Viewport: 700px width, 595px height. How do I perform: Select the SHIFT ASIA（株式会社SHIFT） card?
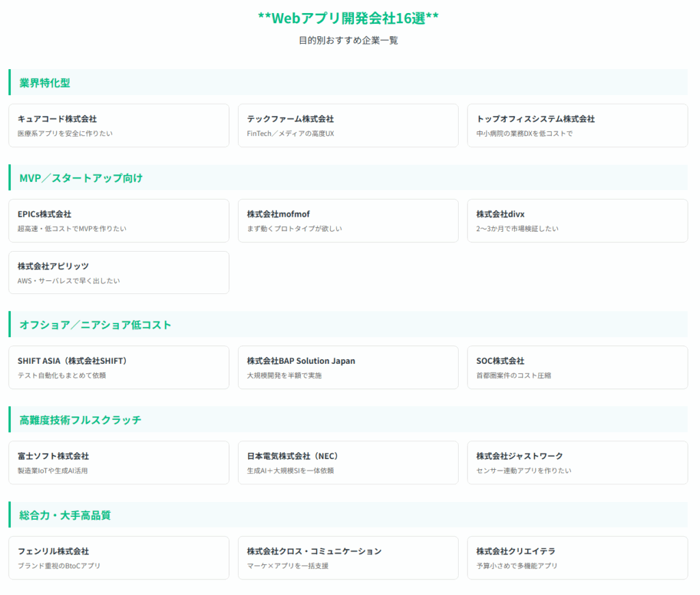tap(118, 367)
